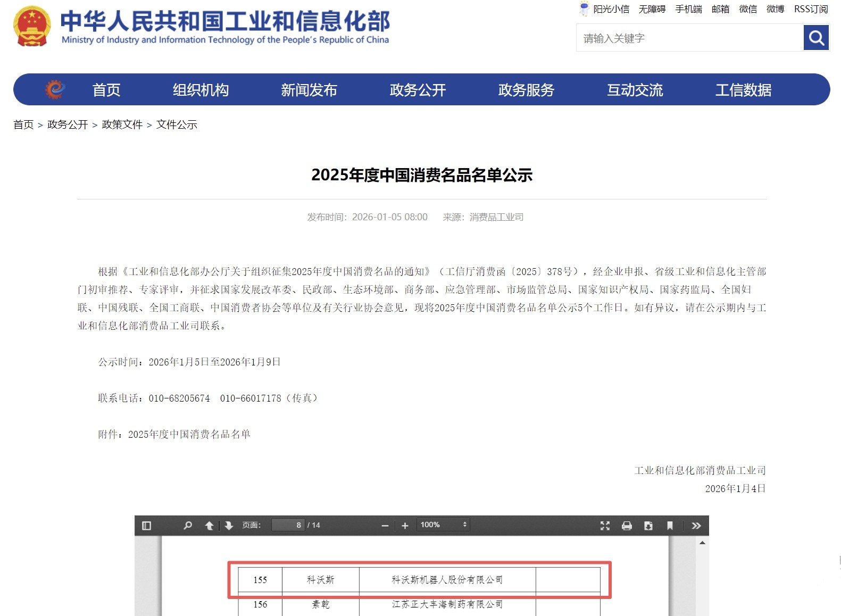Click the PDF bookmark current view icon

point(670,526)
